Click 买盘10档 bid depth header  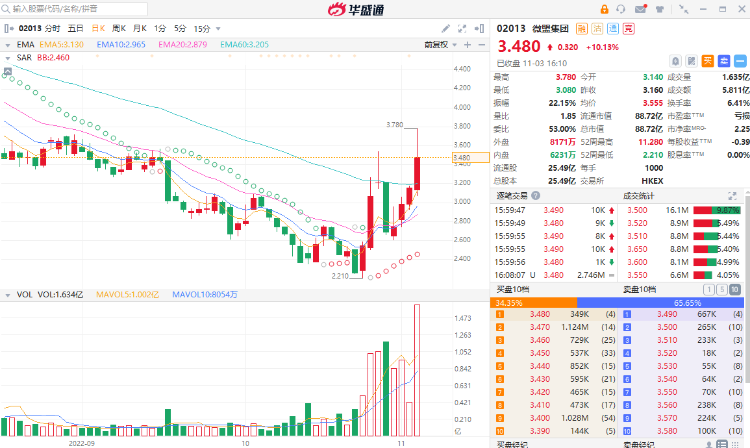click(x=513, y=289)
